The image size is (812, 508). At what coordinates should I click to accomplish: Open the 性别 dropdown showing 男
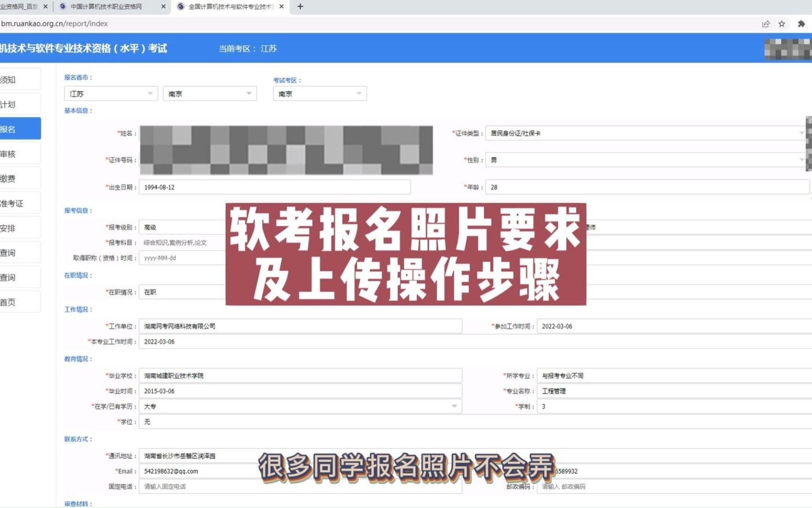646,160
